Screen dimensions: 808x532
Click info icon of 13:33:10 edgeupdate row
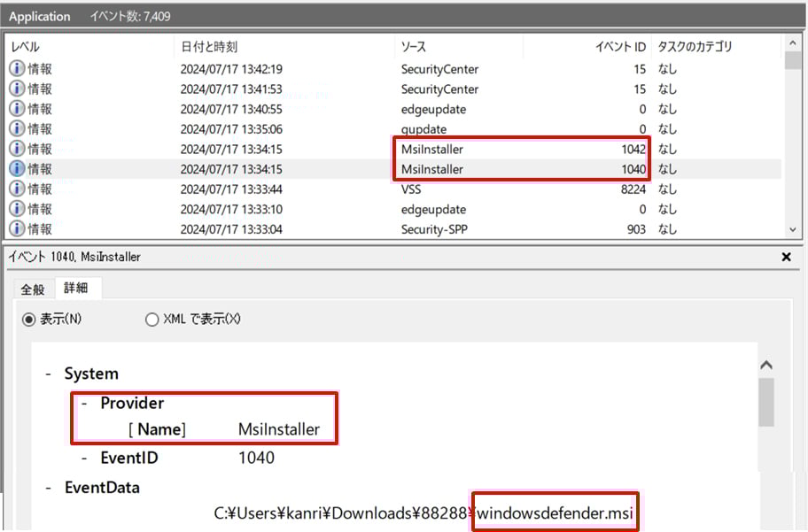tap(17, 209)
